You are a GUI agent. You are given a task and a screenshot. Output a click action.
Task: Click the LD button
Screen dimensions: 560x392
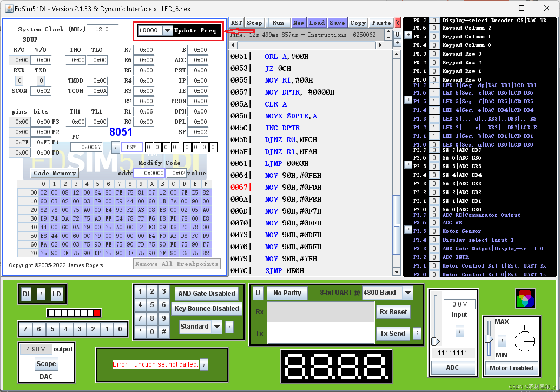[x=57, y=294]
